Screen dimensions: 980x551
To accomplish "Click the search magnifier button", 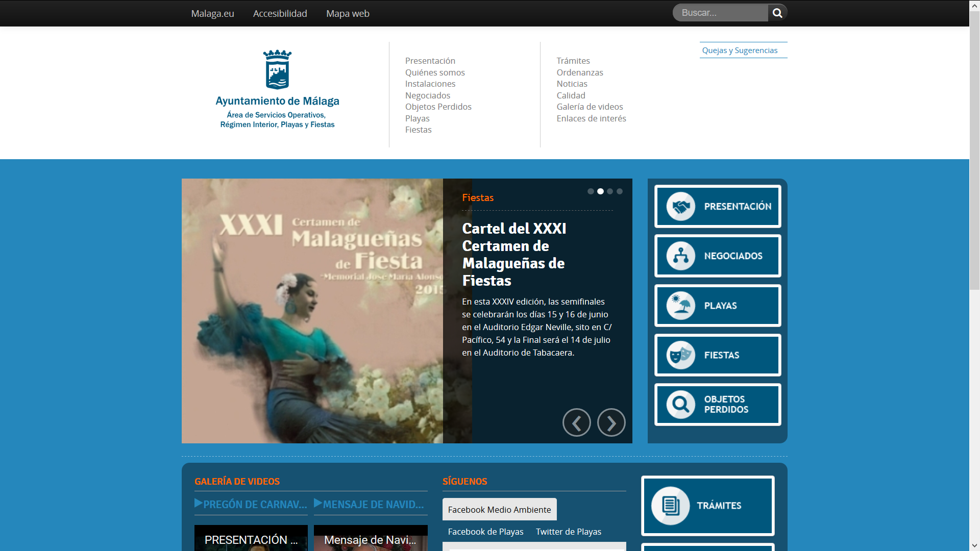I will pos(777,13).
